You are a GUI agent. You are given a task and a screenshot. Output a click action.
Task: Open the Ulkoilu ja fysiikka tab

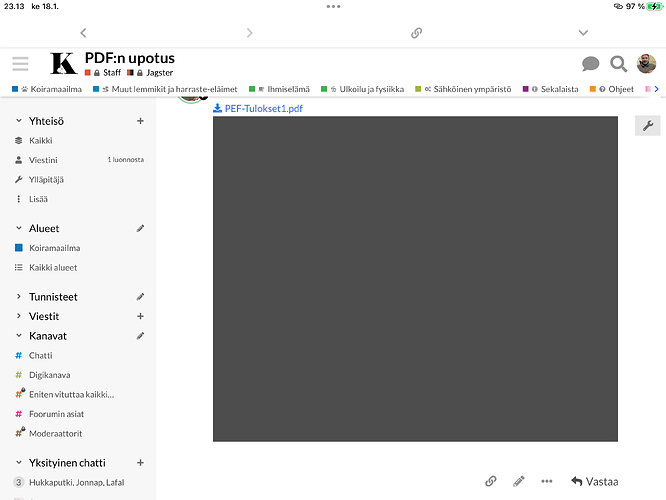362,89
